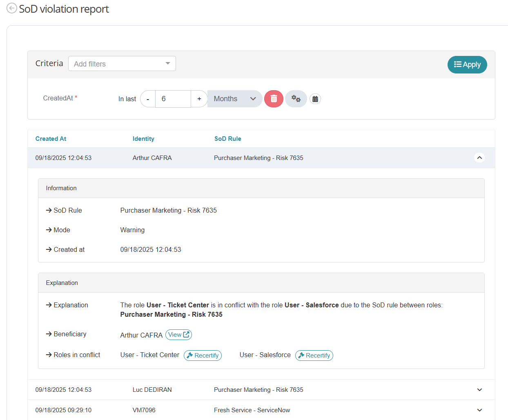The width and height of the screenshot is (508, 420).
Task: Click the back arrow beside SoD violation report
Action: point(12,8)
